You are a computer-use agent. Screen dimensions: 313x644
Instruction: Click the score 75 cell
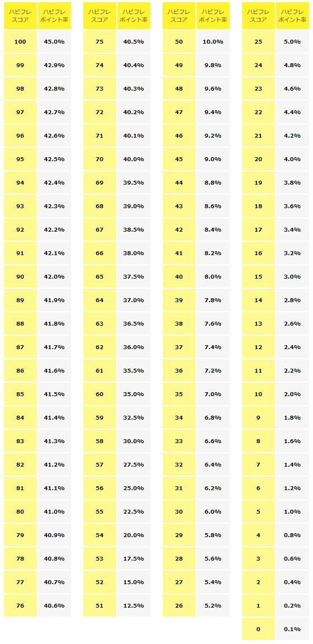pos(99,41)
